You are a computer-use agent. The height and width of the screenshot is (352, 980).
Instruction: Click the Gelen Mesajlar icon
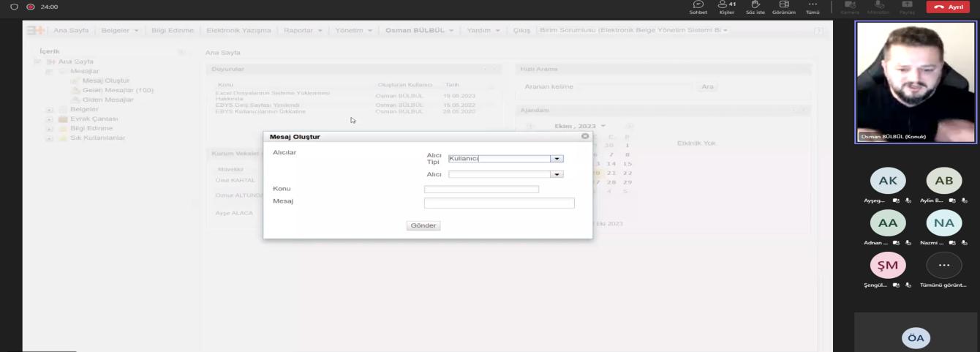[75, 90]
